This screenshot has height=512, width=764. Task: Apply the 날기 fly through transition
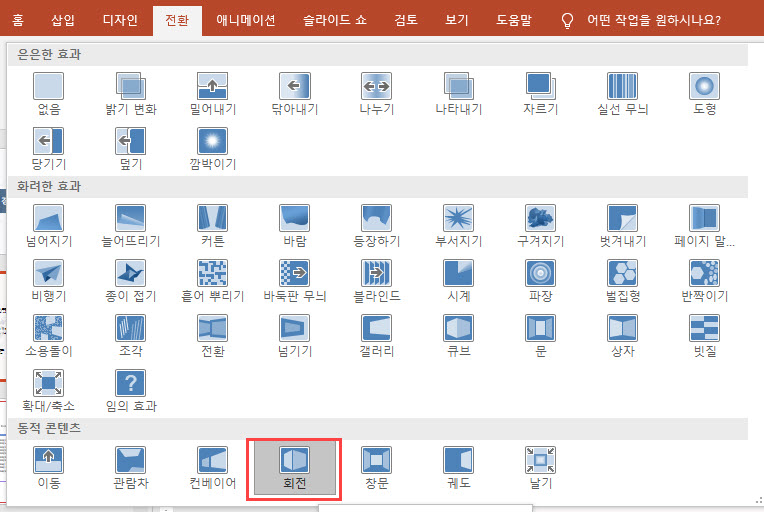[x=540, y=468]
